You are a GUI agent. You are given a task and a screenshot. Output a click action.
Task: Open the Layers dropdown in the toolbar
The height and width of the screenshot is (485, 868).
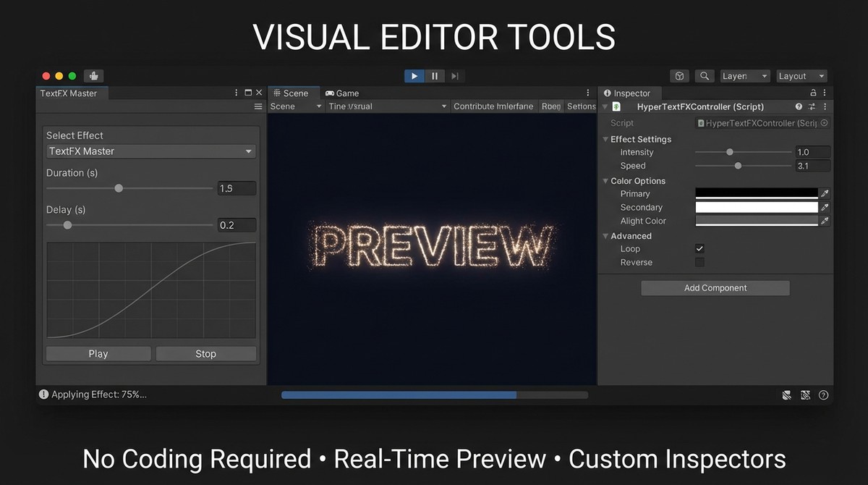(x=744, y=75)
